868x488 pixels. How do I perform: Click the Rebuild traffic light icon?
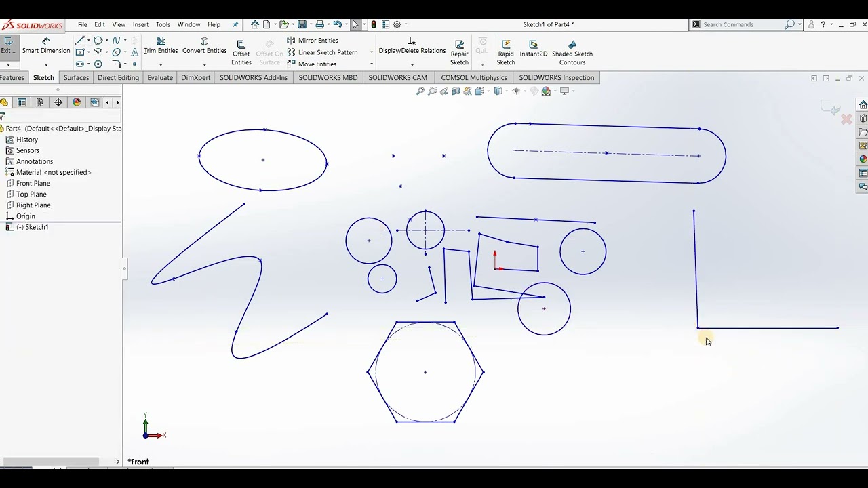pos(374,24)
